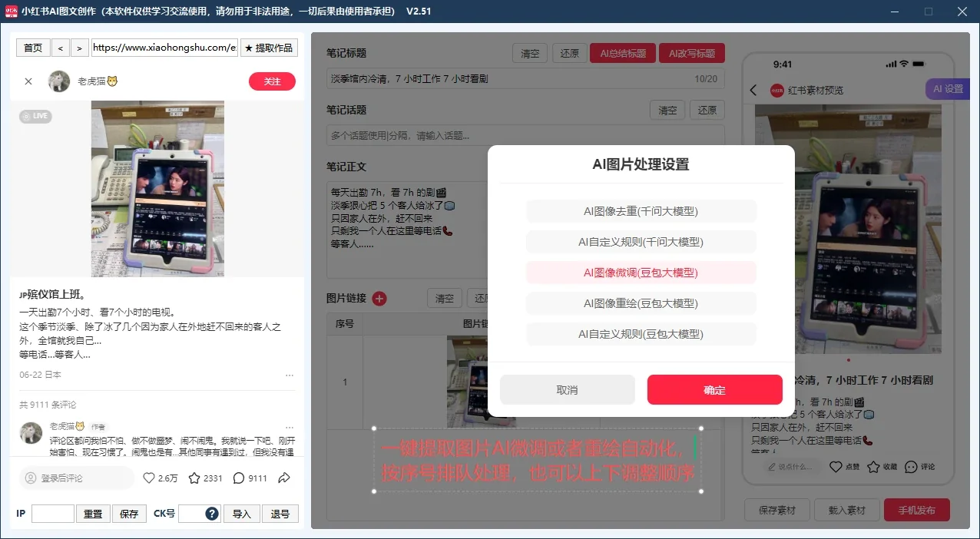980x539 pixels.
Task: Open the three-dot menu next to 06-22 日本
Action: [x=290, y=375]
